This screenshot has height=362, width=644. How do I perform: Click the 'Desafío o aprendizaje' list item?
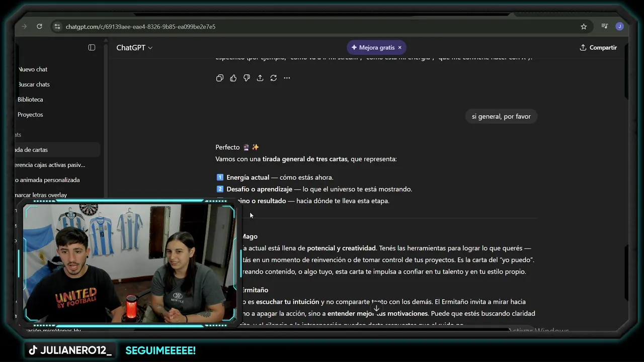pyautogui.click(x=314, y=189)
